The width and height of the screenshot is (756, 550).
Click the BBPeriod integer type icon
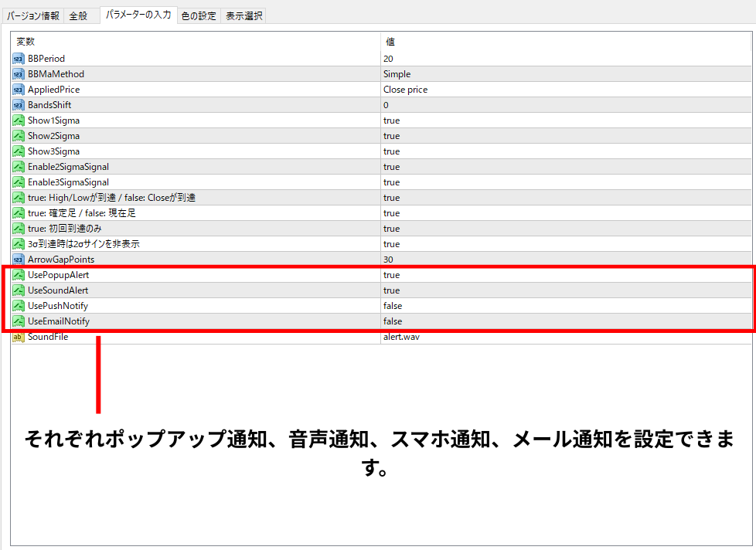click(x=19, y=59)
